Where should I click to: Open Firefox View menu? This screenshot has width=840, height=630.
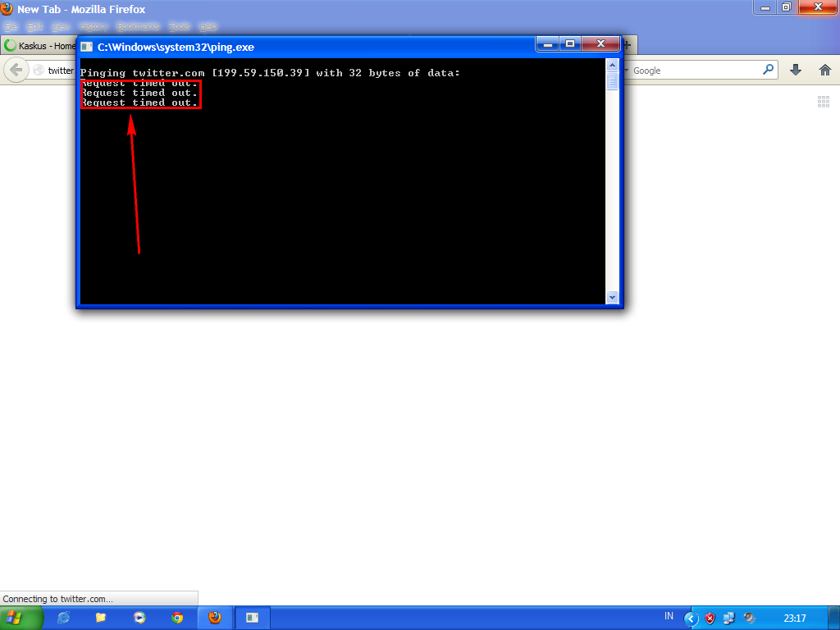tap(61, 27)
